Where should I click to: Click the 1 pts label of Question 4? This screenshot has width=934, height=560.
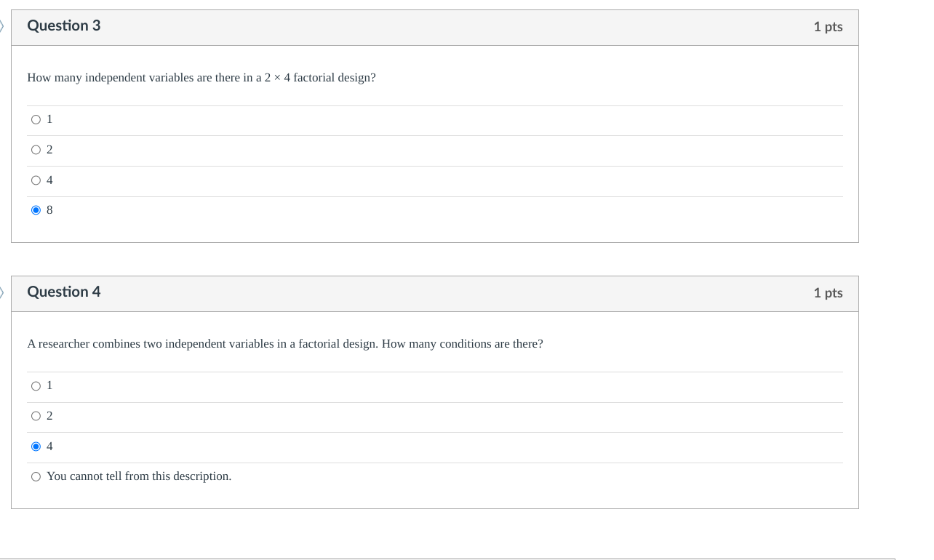[x=828, y=293]
